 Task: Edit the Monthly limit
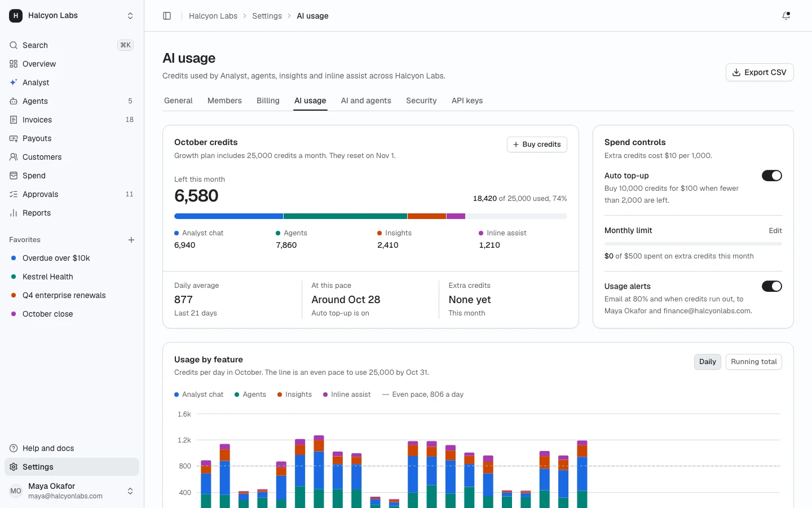775,231
